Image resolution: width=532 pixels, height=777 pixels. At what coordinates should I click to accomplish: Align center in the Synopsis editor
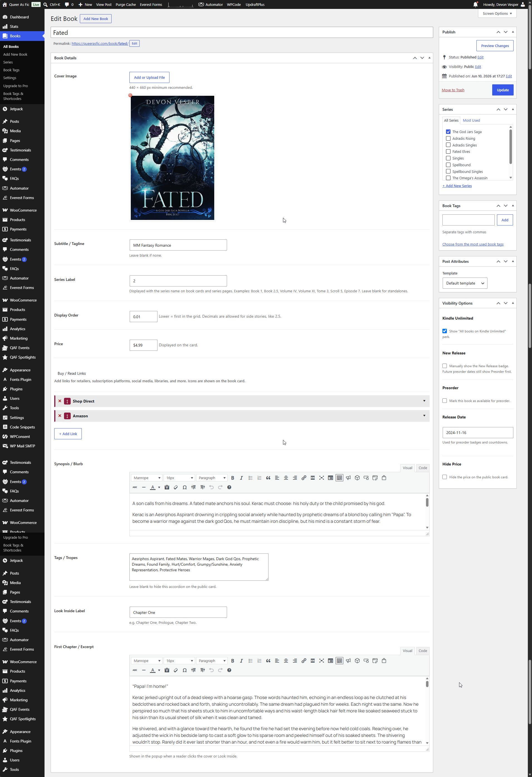pos(286,478)
